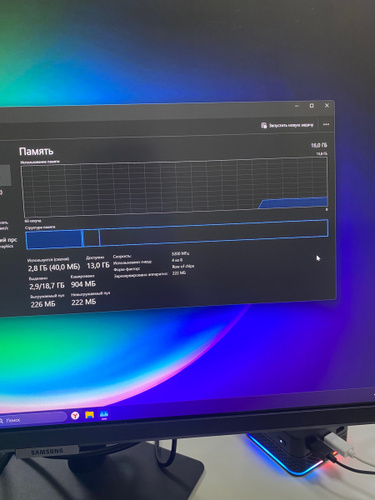The image size is (375, 500).
Task: Open File Explorer from the taskbar
Action: [89, 415]
